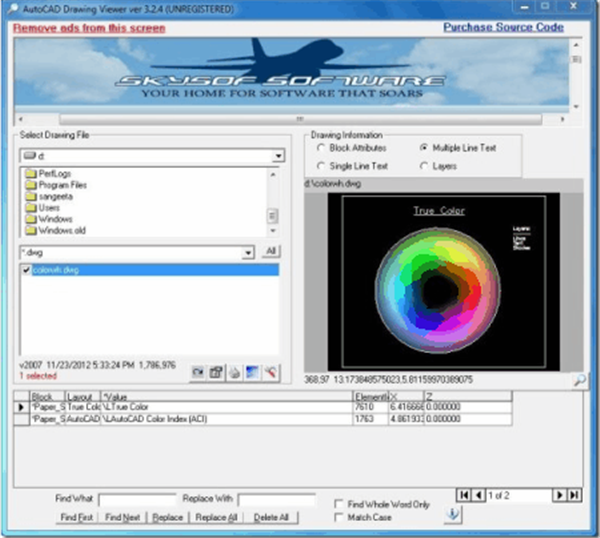This screenshot has width=600, height=538.
Task: Click the Find Next button
Action: tap(122, 517)
